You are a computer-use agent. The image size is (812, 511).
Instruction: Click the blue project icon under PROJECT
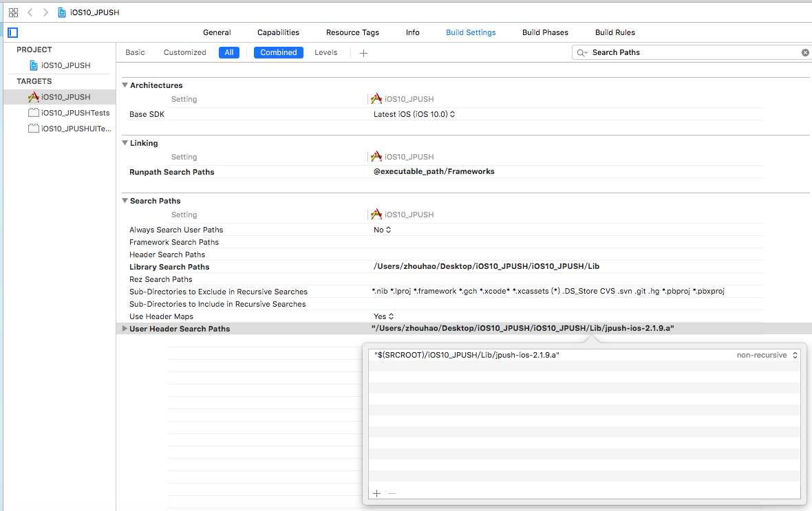[x=34, y=65]
